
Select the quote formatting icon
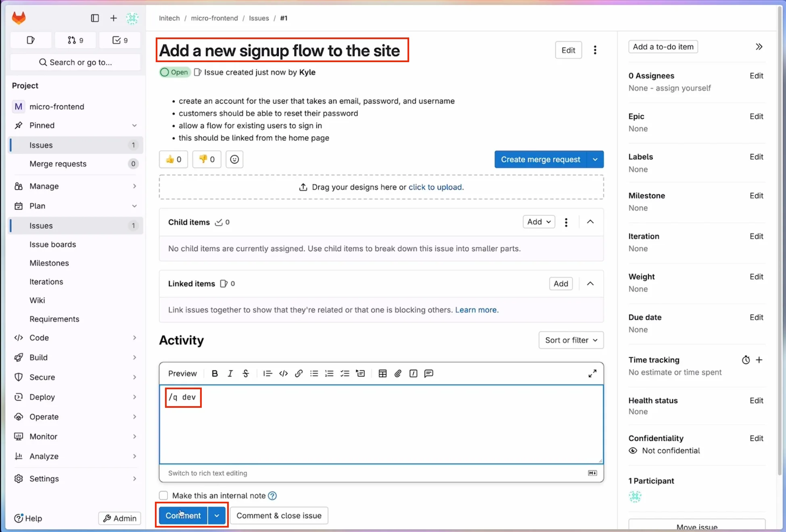[267, 373]
